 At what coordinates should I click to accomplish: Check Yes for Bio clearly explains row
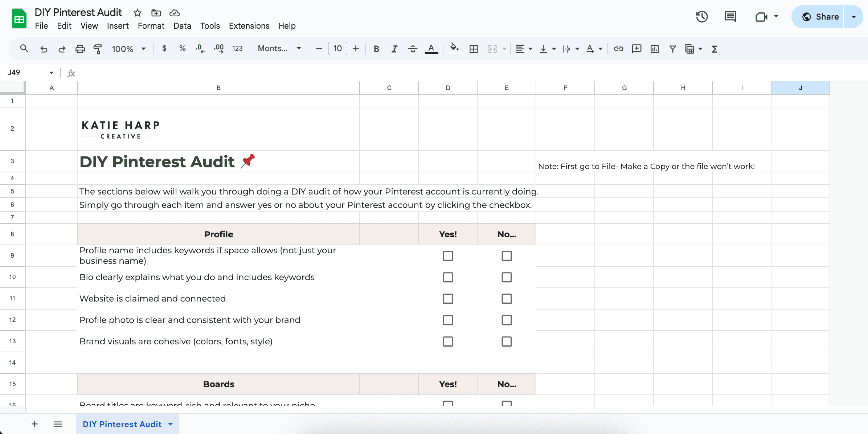click(448, 277)
